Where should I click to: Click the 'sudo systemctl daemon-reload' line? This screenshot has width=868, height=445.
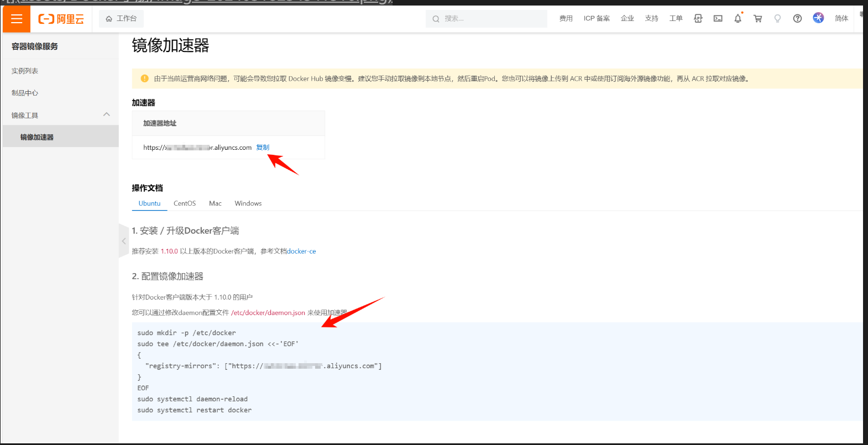pos(192,399)
